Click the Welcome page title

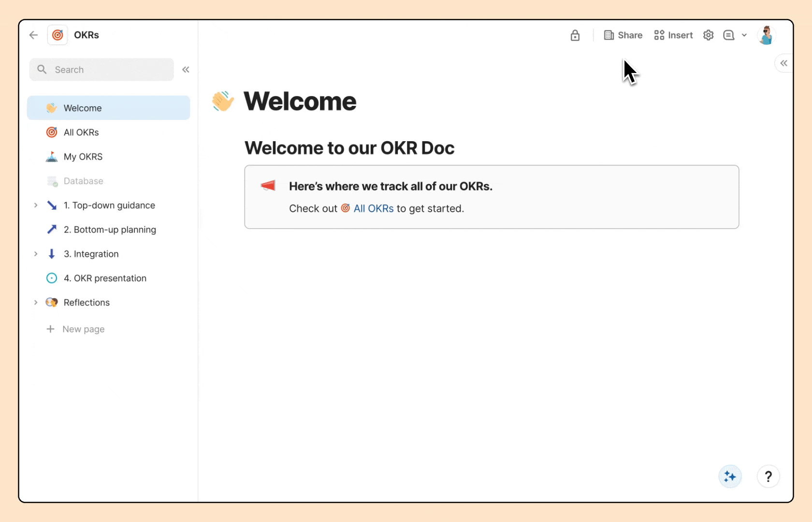click(300, 101)
